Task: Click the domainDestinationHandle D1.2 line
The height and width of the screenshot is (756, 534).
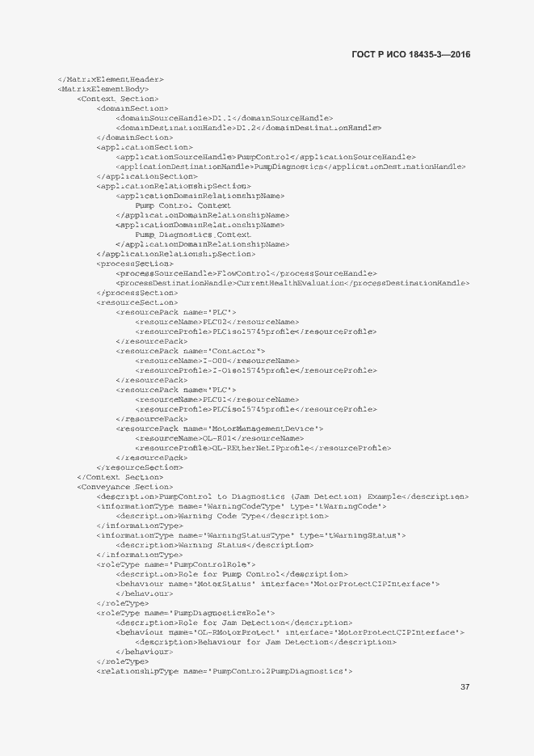Action: click(249, 128)
